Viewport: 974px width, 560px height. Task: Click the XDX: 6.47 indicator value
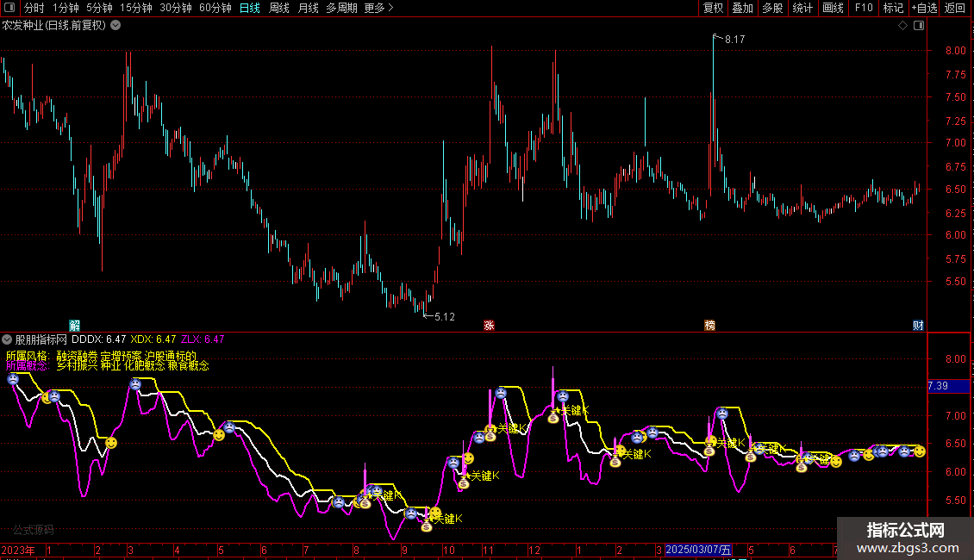tap(153, 339)
